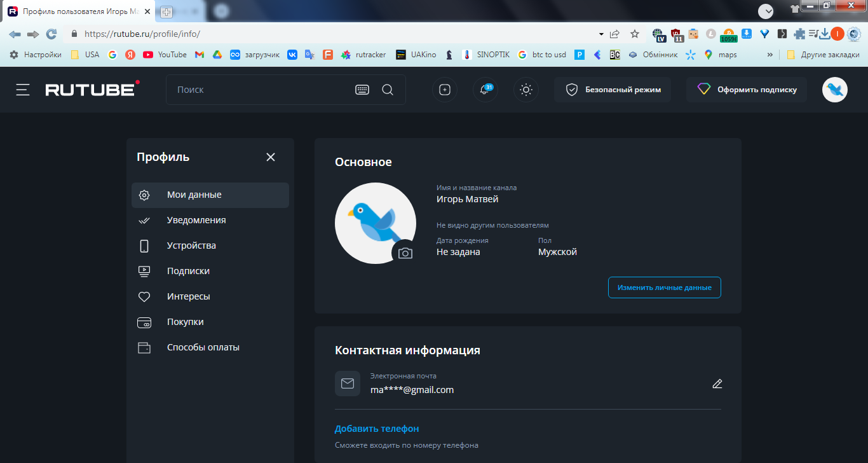
Task: Open the browser downloads arrow icon
Action: 824,34
